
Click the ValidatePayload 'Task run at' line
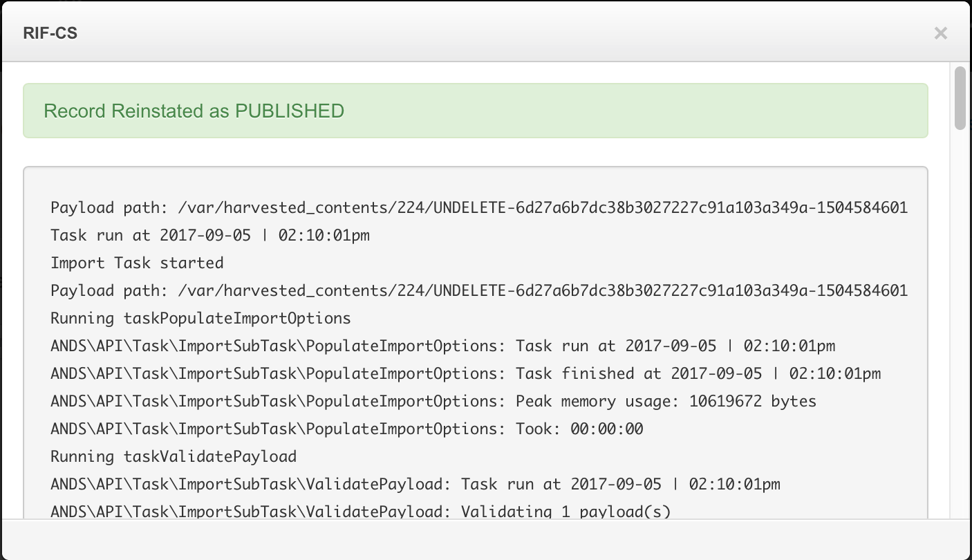click(x=415, y=484)
